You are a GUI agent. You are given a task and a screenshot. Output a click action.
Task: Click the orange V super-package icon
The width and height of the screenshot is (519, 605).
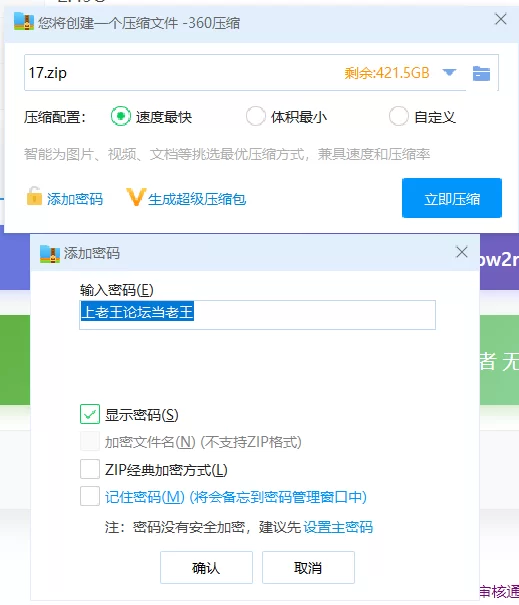coord(136,197)
